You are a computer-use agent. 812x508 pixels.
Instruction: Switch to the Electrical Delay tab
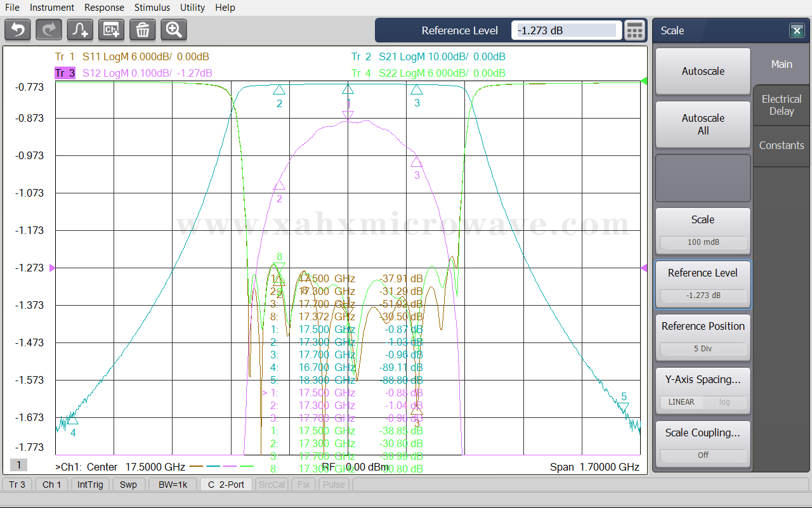coord(782,105)
